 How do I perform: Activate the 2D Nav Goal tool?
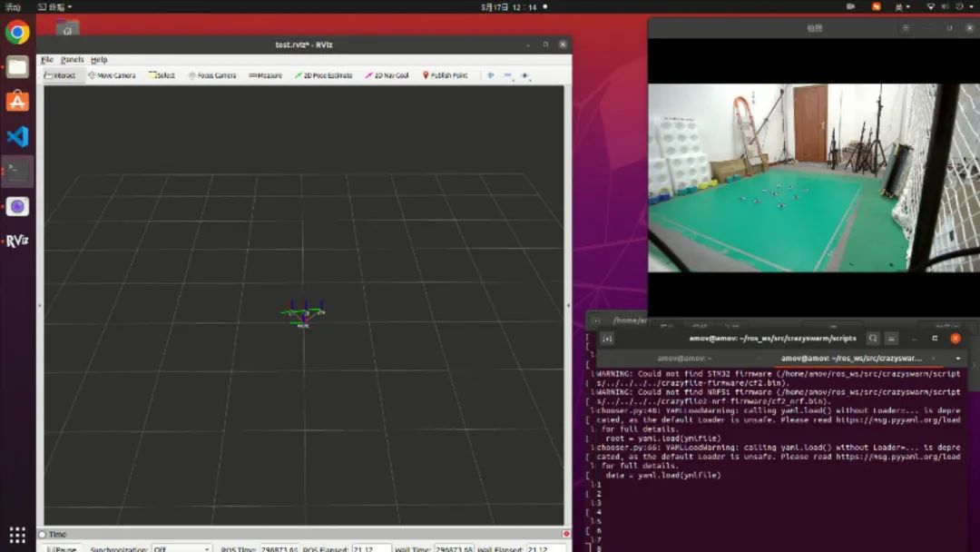[387, 75]
